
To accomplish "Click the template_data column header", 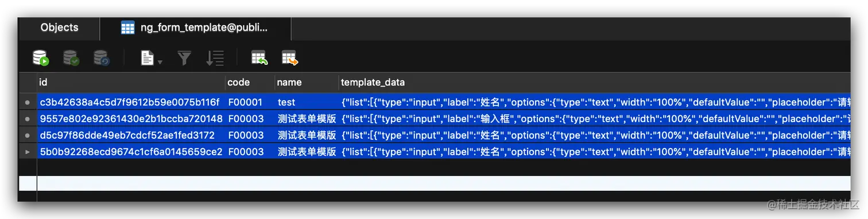I will tap(595, 83).
